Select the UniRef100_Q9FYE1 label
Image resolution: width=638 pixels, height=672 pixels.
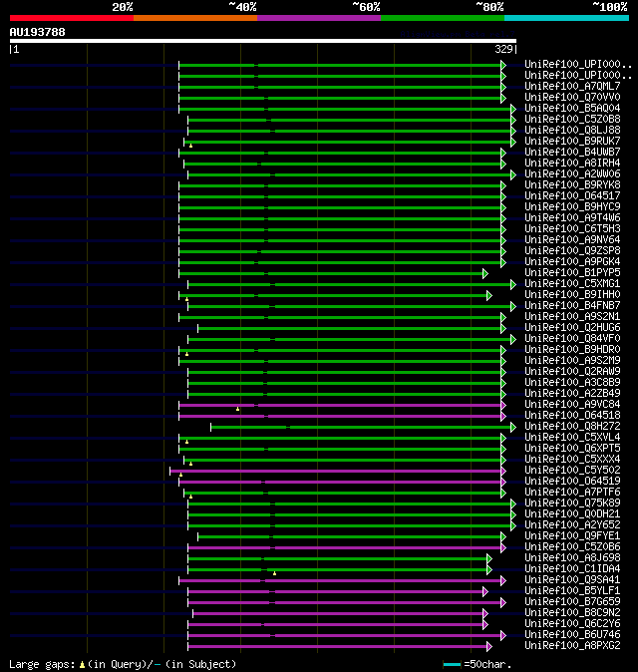572,536
